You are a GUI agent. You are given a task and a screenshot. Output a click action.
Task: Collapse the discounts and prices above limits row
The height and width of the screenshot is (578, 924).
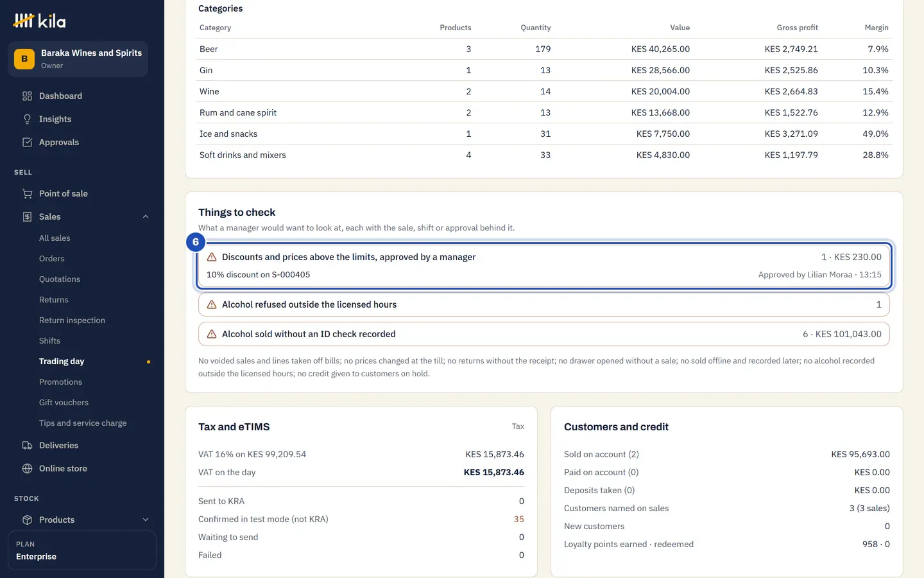544,257
